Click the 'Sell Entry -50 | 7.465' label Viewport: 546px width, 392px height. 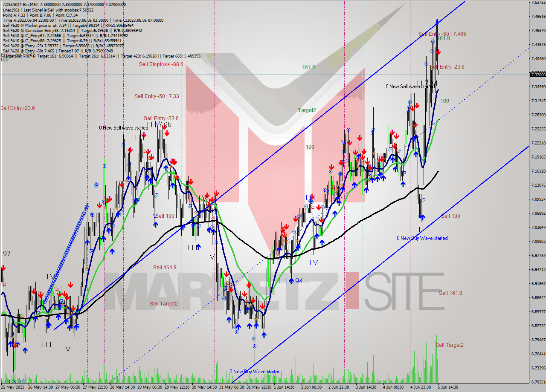[442, 34]
